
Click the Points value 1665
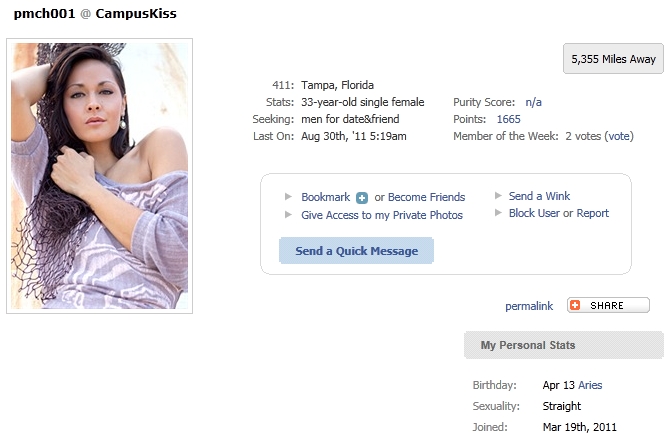(x=509, y=119)
